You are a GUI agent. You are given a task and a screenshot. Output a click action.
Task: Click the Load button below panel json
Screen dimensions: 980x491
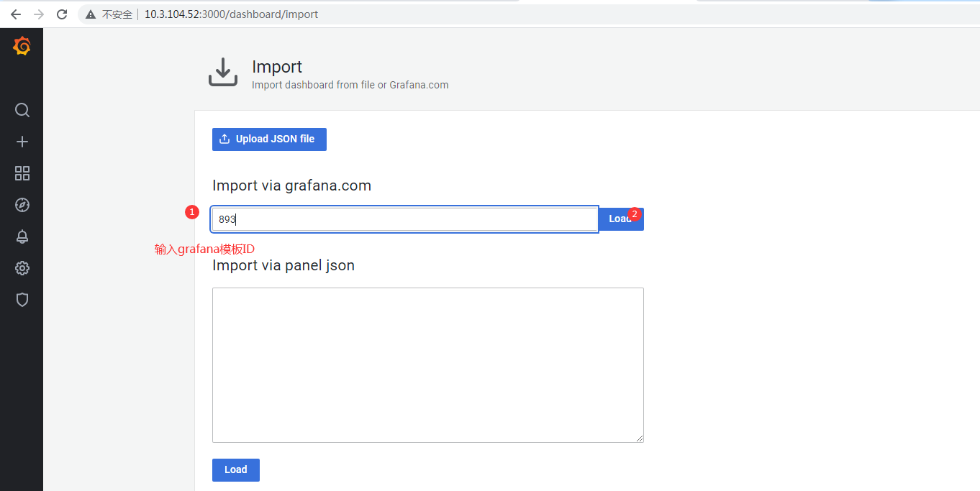click(x=235, y=469)
